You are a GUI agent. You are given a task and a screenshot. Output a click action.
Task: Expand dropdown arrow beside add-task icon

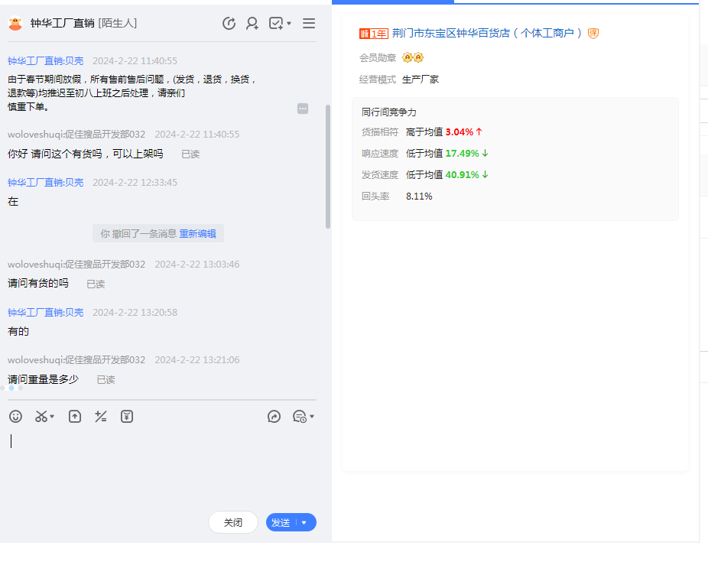289,24
